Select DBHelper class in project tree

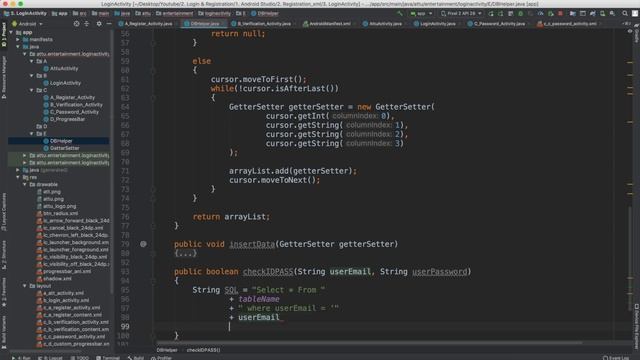(57, 141)
